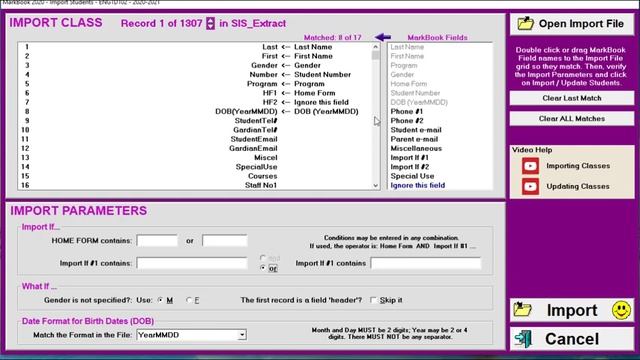
Task: Click the import grid scroll-down arrow
Action: (x=376, y=185)
